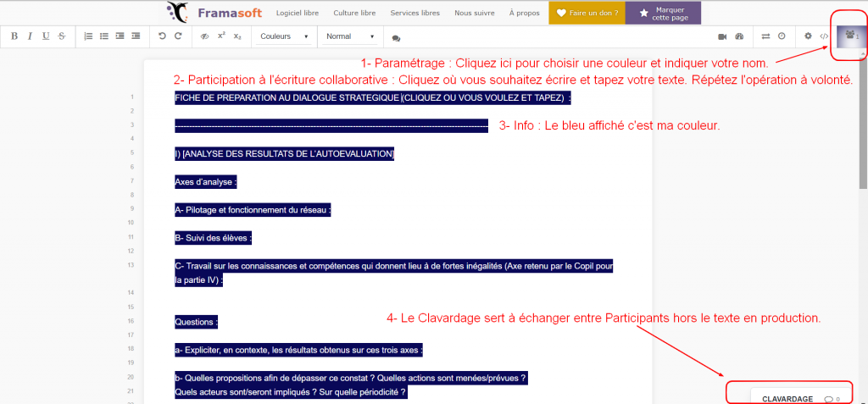
Task: Click the import/export arrows icon
Action: [765, 36]
